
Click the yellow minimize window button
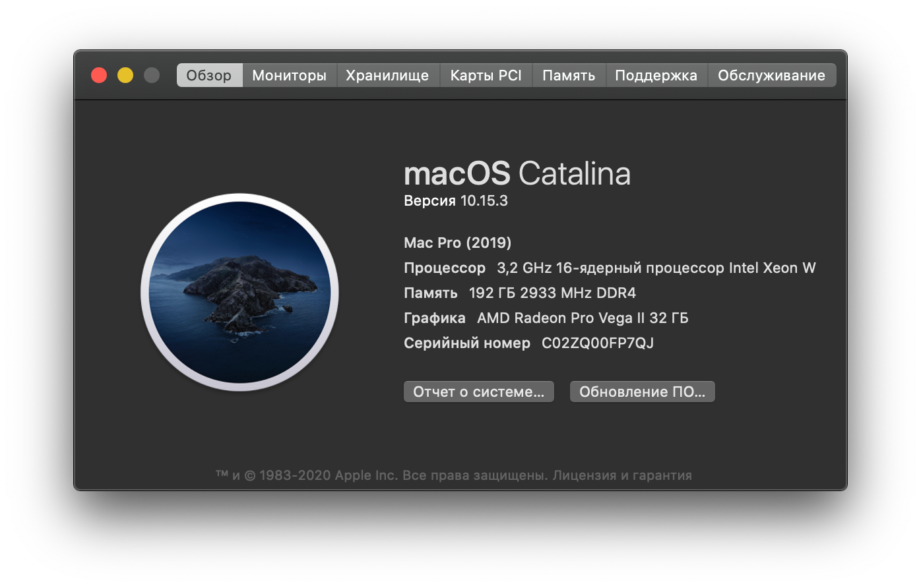click(125, 75)
